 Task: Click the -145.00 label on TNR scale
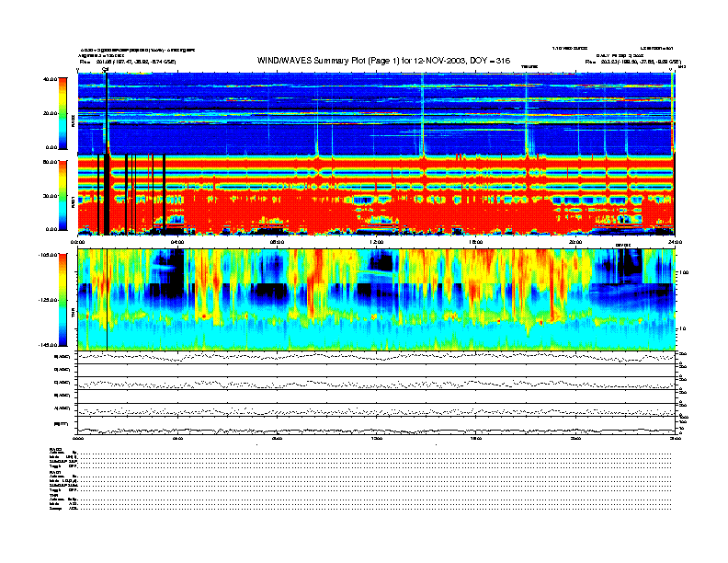pos(49,345)
